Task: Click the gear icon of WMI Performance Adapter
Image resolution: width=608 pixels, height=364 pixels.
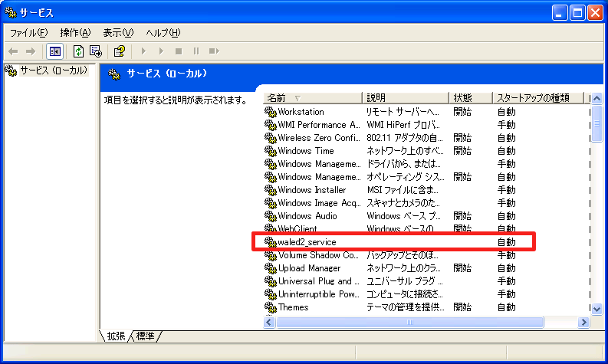Action: pyautogui.click(x=271, y=125)
